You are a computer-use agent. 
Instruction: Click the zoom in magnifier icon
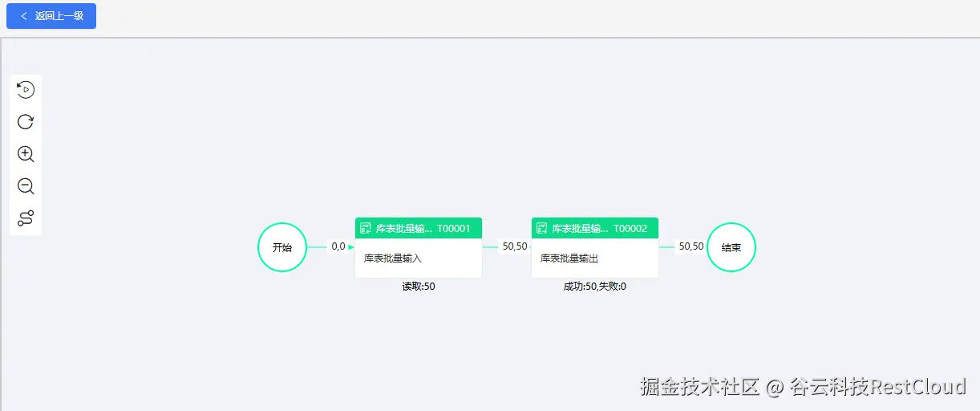(26, 154)
